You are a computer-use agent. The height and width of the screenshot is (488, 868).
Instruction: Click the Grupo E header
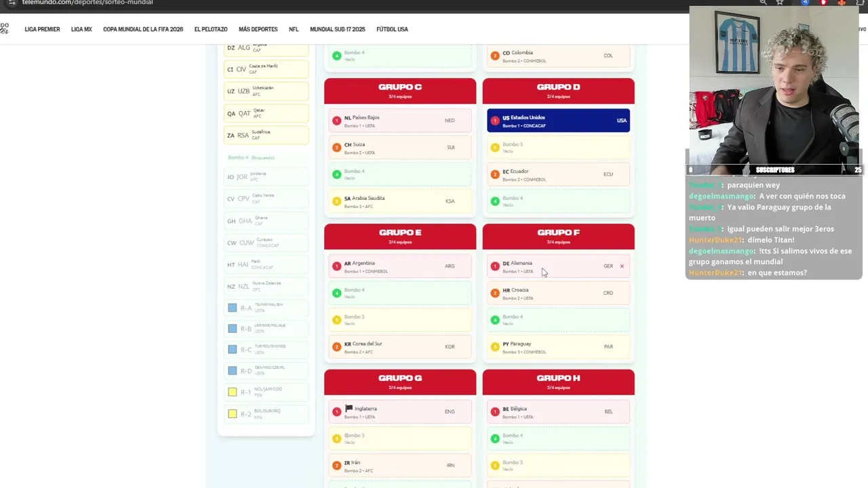point(400,237)
